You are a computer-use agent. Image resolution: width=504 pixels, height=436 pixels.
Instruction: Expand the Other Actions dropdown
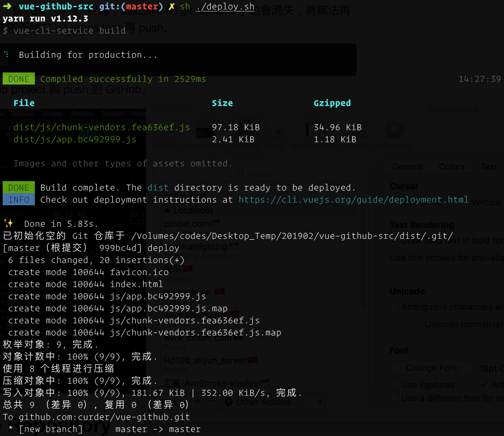(273, 402)
